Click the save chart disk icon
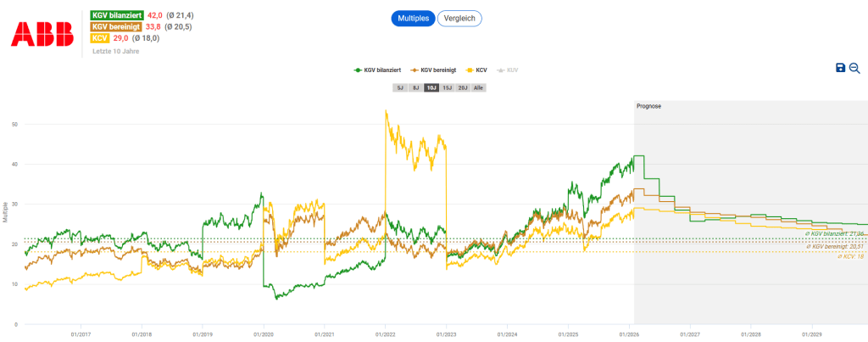 [x=840, y=68]
